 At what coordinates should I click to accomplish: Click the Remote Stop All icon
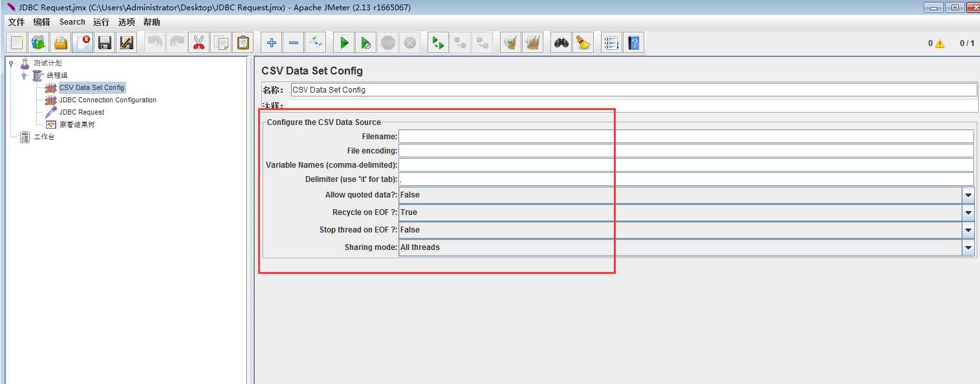point(461,43)
